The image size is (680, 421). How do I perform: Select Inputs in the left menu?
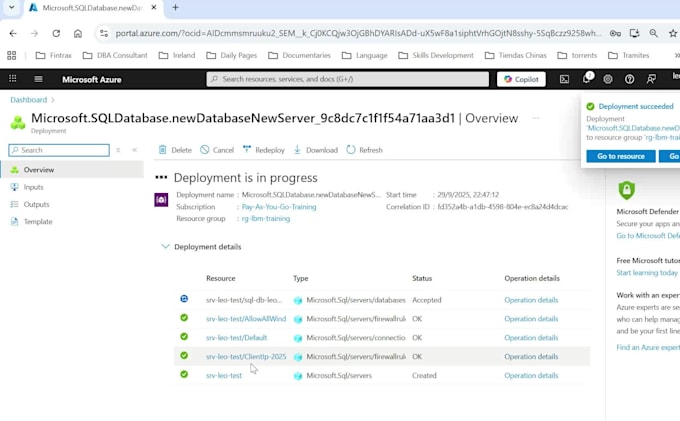72,187
